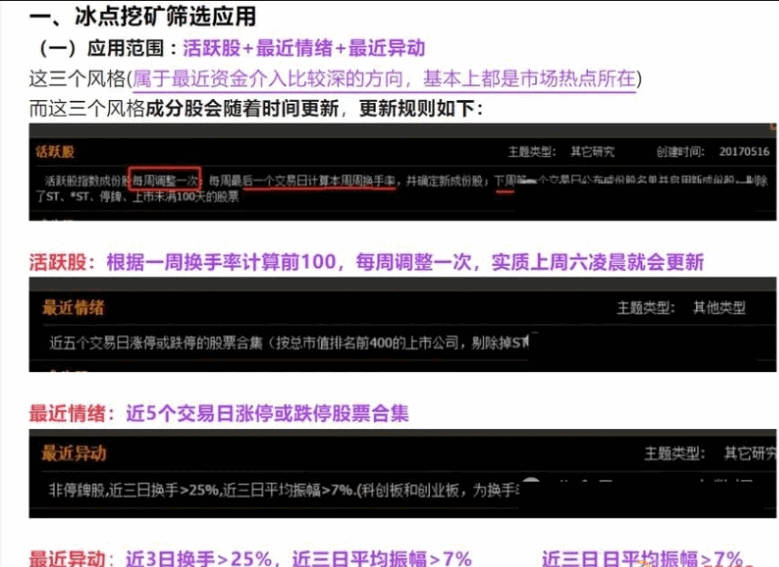Click the red '最近情绪:' summary label

tap(72, 413)
